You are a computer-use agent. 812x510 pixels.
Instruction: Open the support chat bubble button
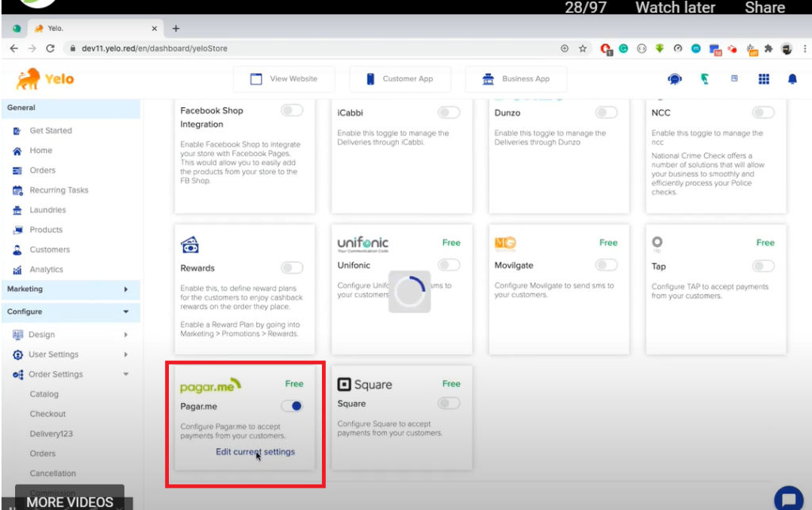[x=789, y=499]
